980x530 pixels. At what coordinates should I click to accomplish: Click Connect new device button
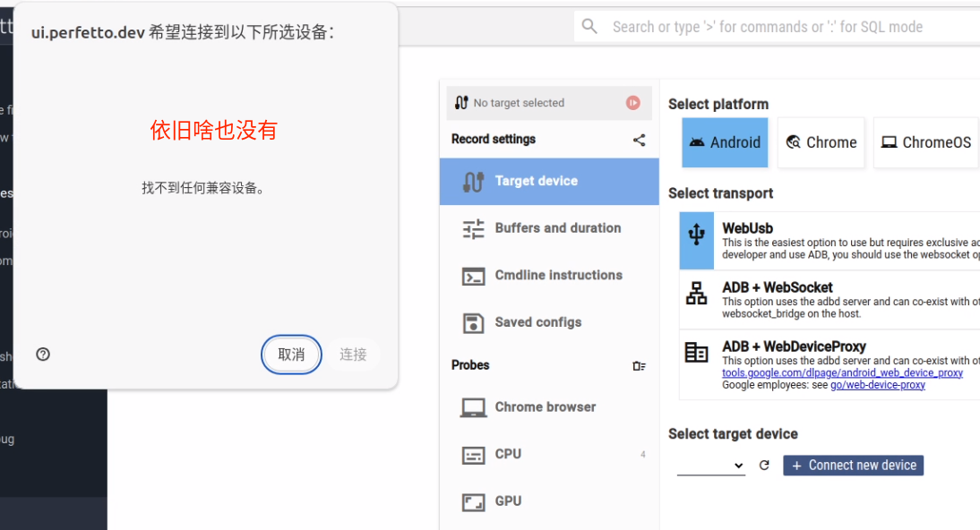click(x=853, y=466)
